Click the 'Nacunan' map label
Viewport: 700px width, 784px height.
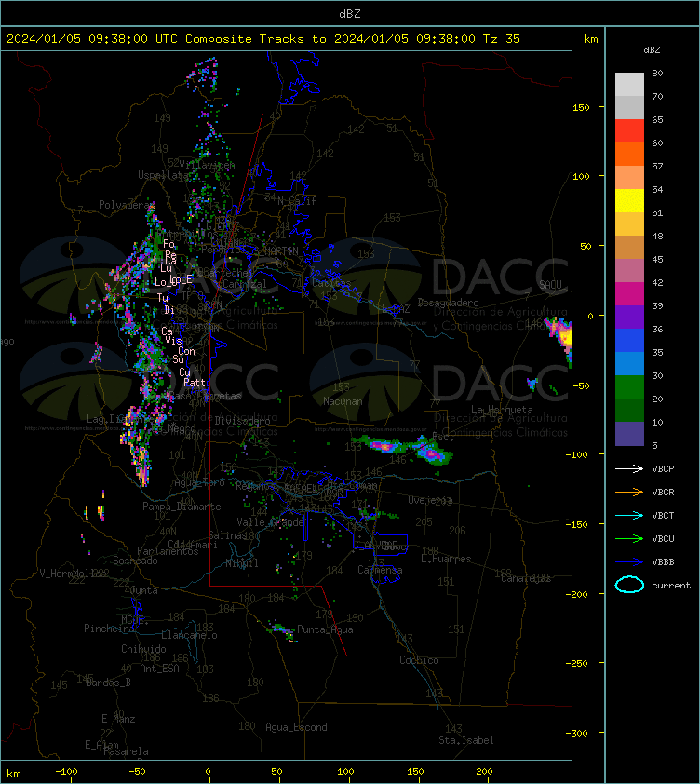(343, 401)
